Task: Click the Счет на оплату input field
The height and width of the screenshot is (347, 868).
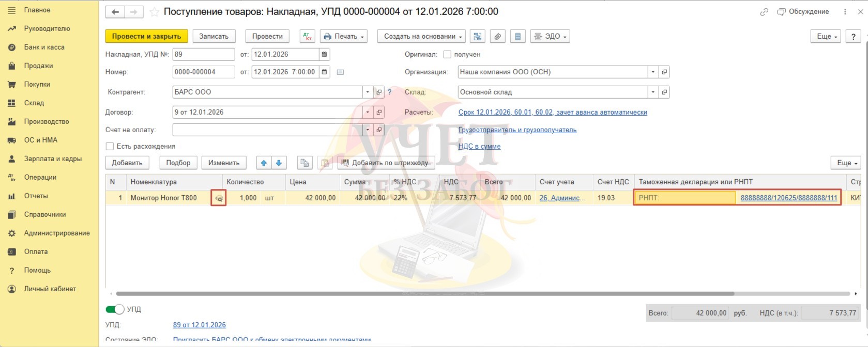Action: 267,130
